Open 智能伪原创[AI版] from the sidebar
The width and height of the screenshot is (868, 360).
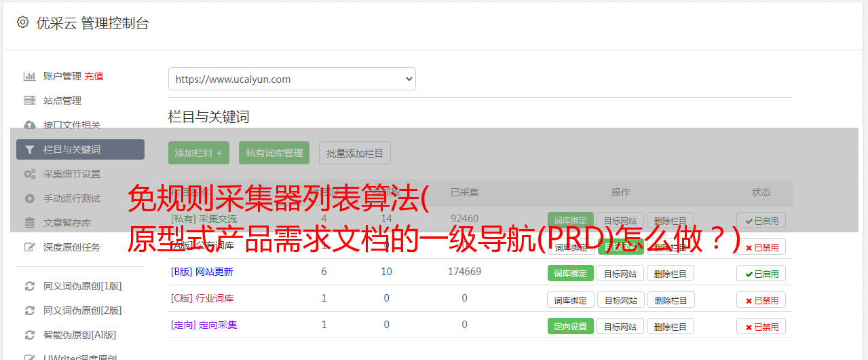coord(80,335)
